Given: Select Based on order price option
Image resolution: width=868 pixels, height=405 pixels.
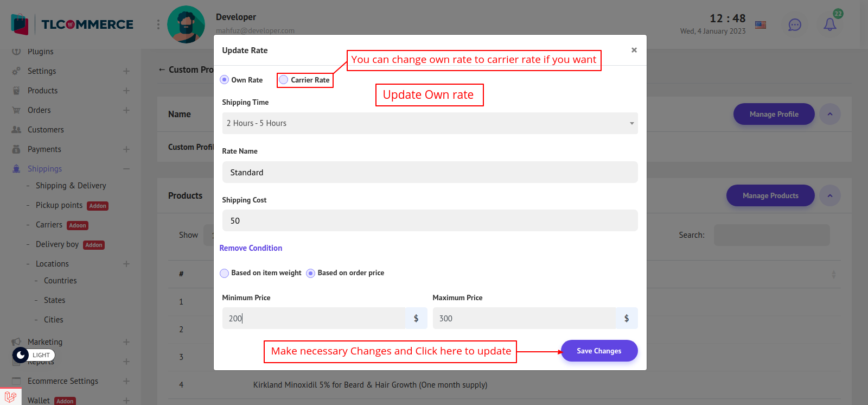Looking at the screenshot, I should click(x=311, y=273).
